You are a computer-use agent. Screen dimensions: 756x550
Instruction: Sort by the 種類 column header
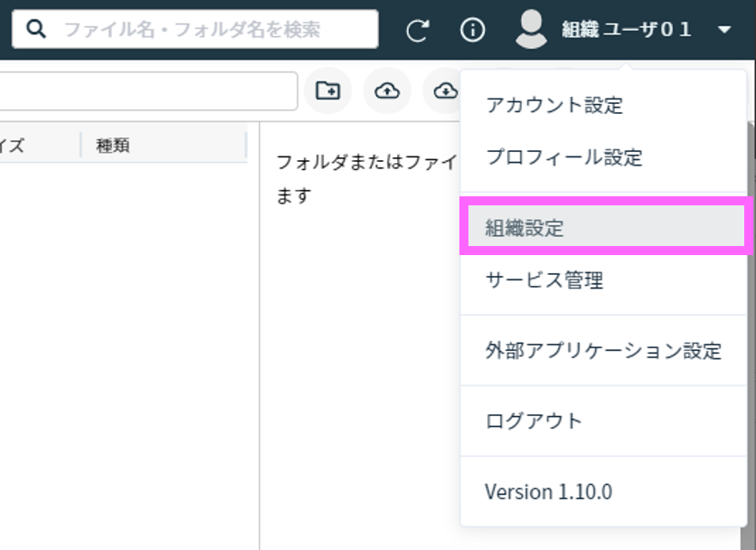point(113,146)
